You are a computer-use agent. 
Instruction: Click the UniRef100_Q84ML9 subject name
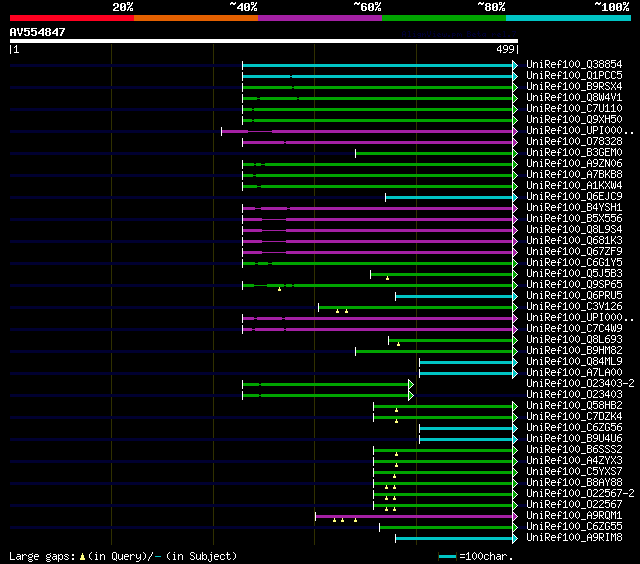tap(574, 362)
